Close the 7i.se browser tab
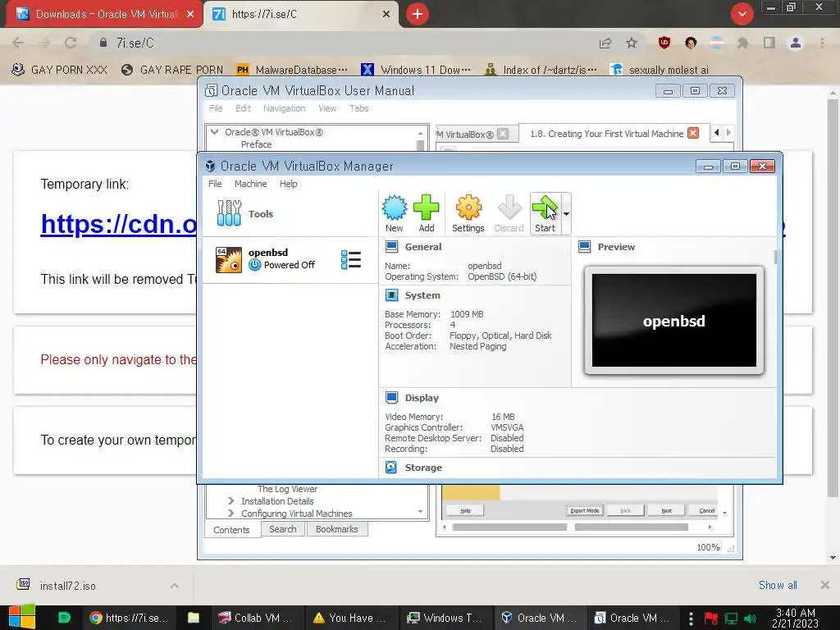Screen dimensions: 840x630 [x=386, y=15]
